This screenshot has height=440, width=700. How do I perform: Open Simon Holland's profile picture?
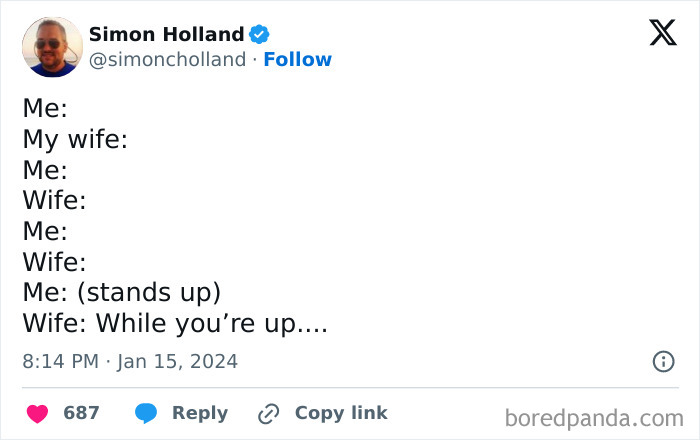tap(52, 47)
